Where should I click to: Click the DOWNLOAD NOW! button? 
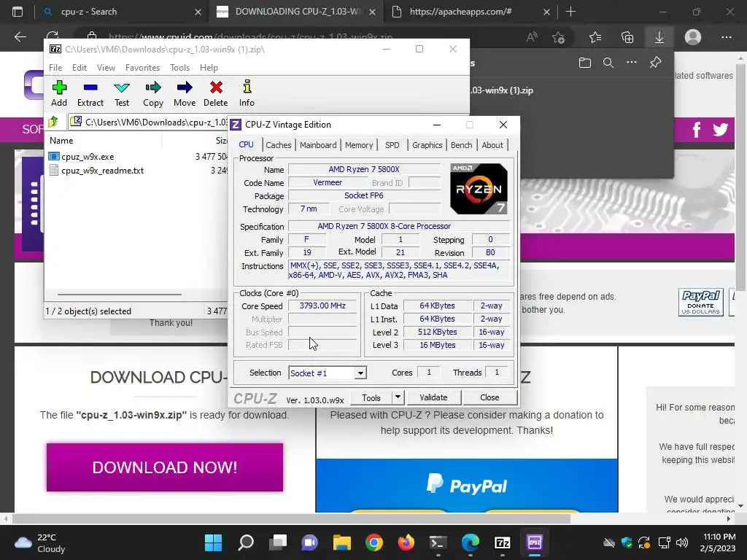pos(165,467)
